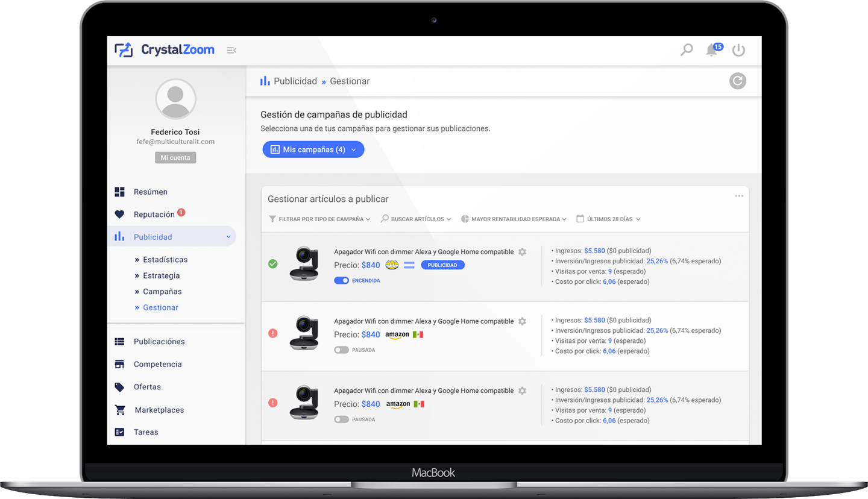Click the Mi cuenta button

click(x=175, y=158)
